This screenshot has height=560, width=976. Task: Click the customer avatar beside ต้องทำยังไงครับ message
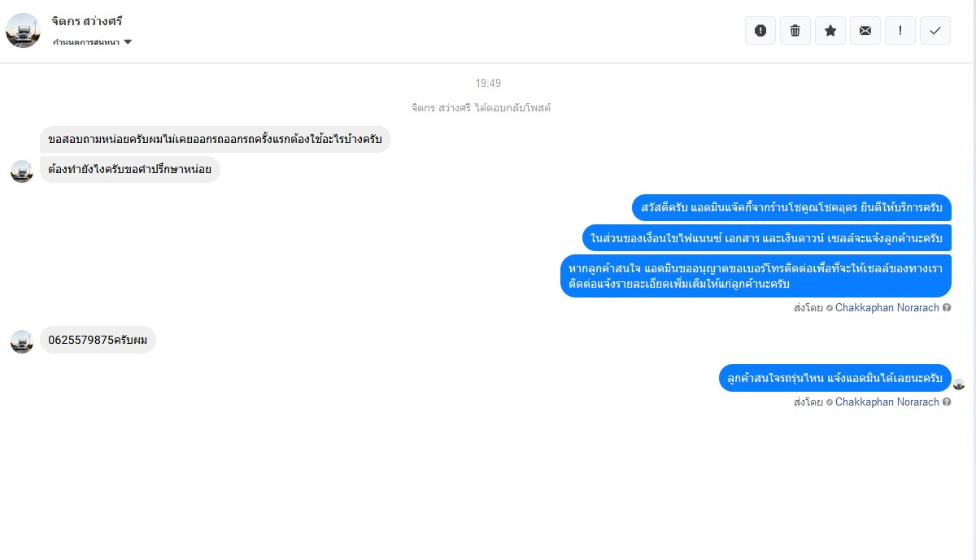coord(22,171)
